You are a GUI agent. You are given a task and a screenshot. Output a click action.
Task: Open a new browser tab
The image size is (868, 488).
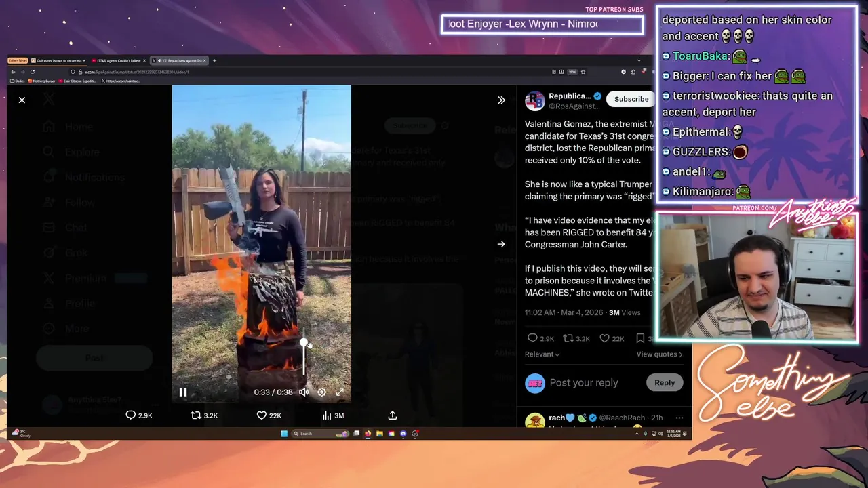pyautogui.click(x=214, y=60)
